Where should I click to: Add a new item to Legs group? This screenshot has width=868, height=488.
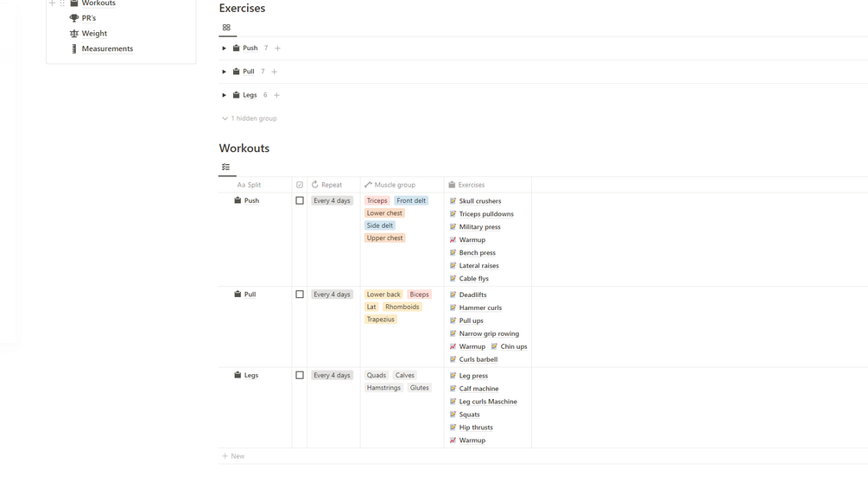[276, 95]
